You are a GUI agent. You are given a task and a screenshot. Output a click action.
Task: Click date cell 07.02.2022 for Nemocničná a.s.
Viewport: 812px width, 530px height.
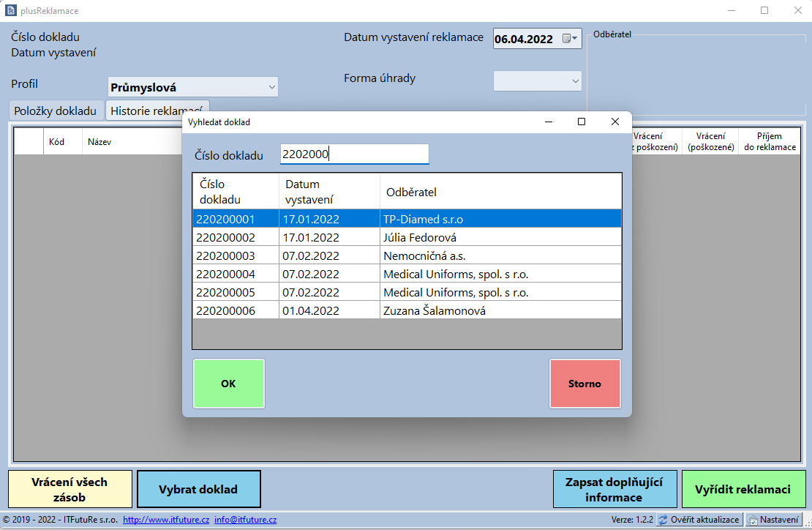[x=329, y=256]
